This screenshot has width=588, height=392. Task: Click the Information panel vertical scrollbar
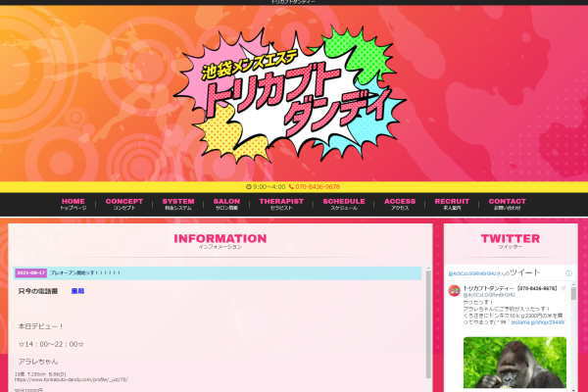pyautogui.click(x=426, y=323)
